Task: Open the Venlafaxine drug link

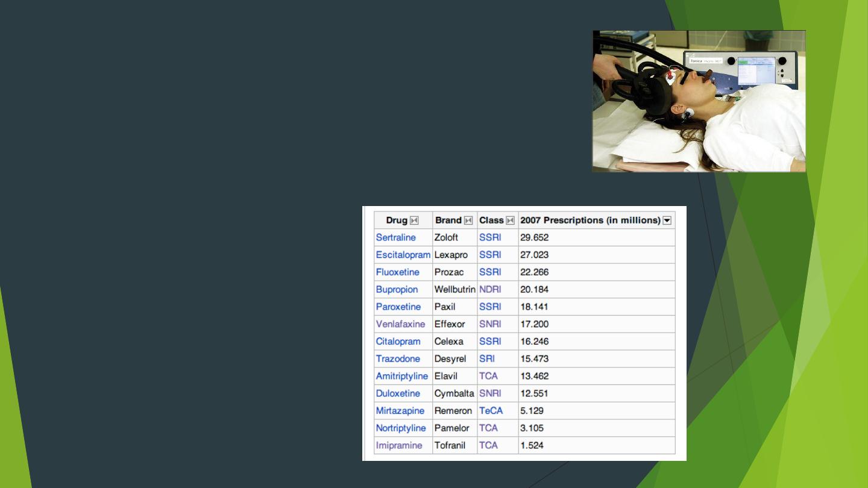Action: pyautogui.click(x=401, y=324)
